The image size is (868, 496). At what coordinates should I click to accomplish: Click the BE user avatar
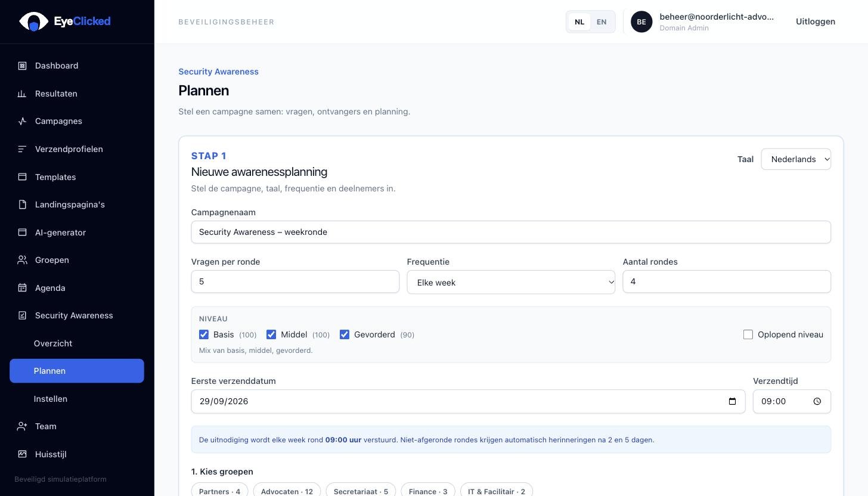(x=641, y=21)
